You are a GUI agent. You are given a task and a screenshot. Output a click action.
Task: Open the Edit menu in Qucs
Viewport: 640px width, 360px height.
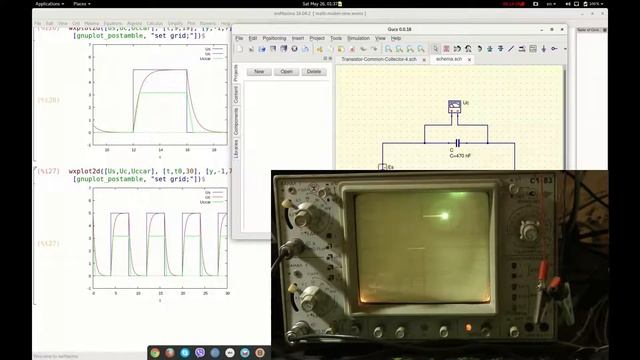(x=253, y=38)
